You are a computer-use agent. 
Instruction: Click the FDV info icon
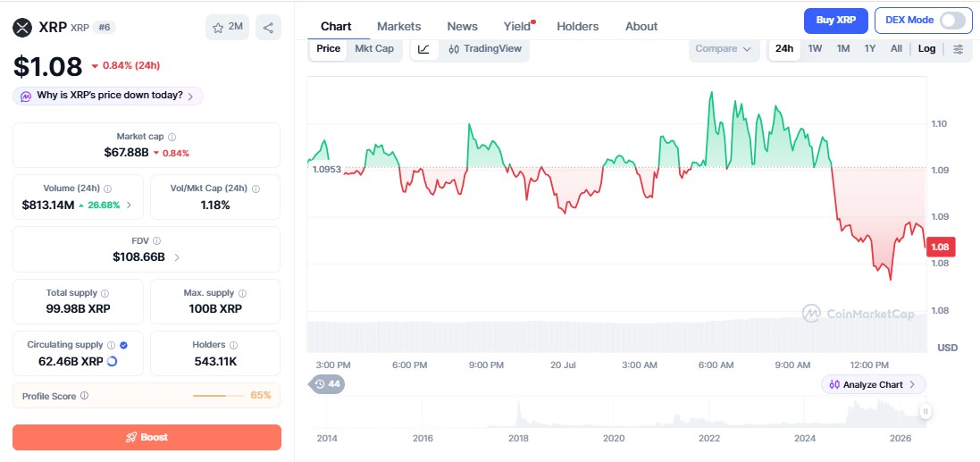tap(156, 240)
